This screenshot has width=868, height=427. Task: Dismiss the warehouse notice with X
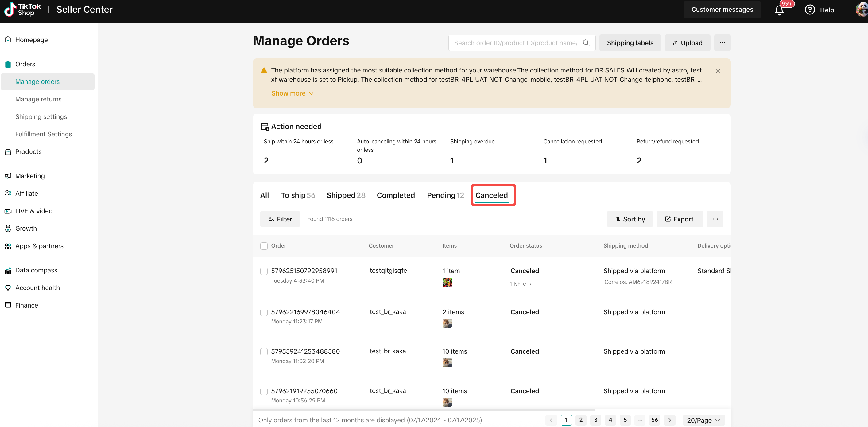click(718, 71)
